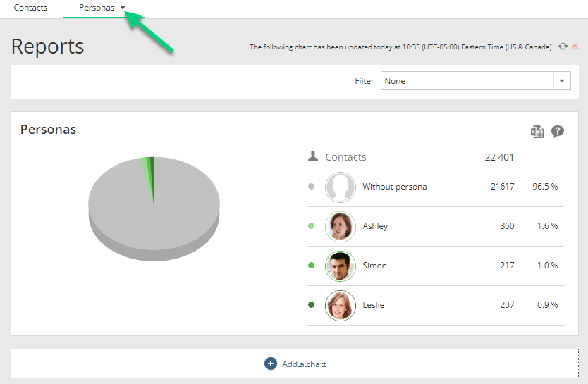Click Simon's 1.0 % share
588x384 pixels.
(548, 265)
